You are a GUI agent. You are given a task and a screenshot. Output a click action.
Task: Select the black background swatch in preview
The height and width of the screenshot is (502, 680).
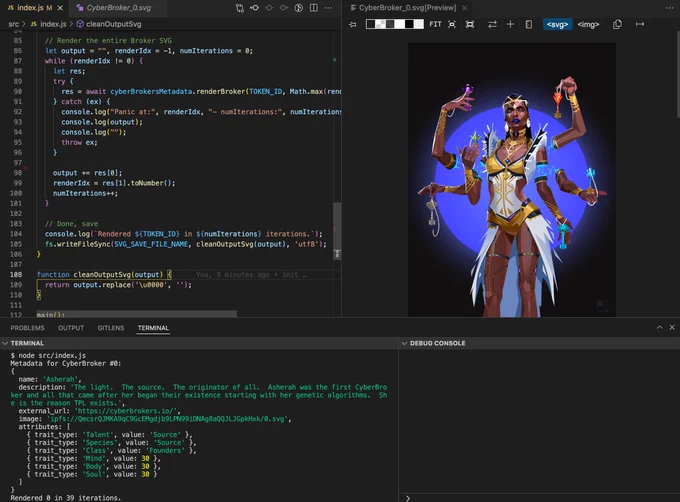coord(409,24)
